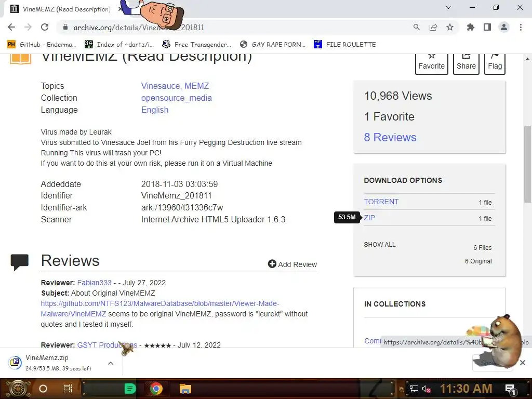Click the Reviews speech bubble icon
Viewport: 532px width, 399px height.
click(x=20, y=262)
